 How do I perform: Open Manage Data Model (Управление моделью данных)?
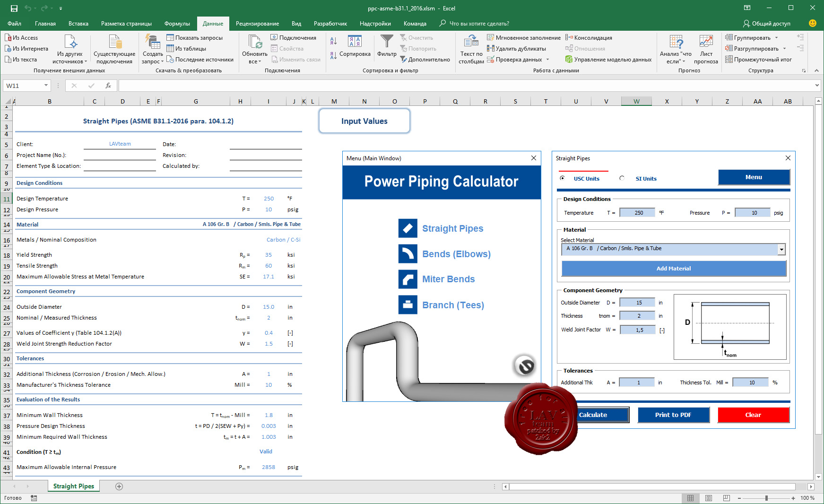click(608, 60)
